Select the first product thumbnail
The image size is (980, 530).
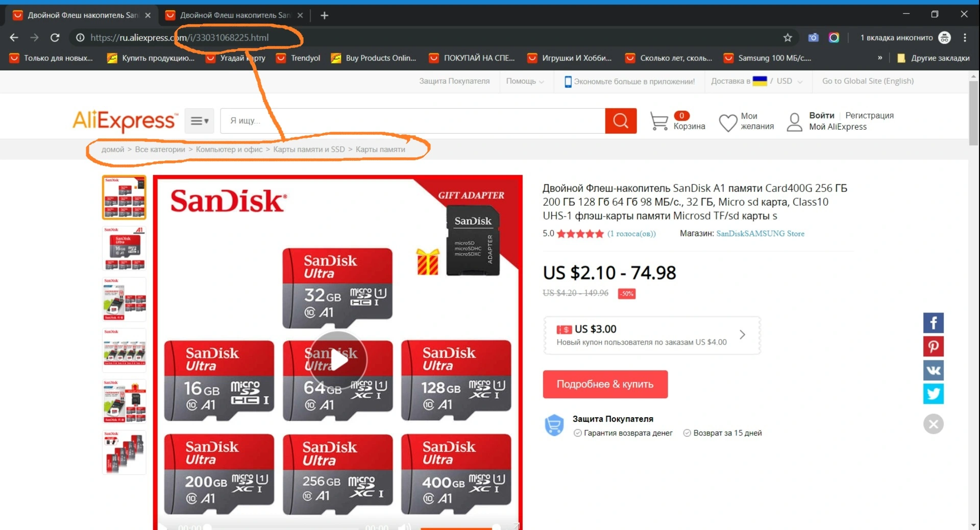124,198
